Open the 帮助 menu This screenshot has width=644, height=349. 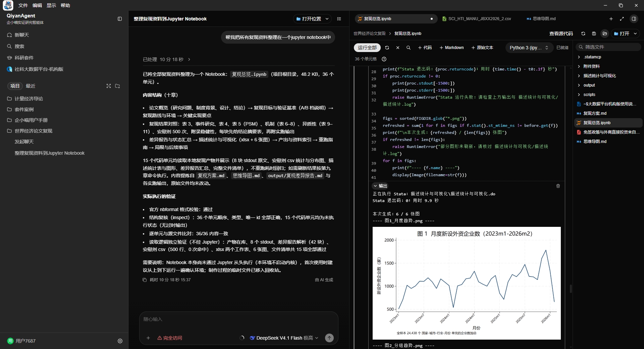(65, 5)
